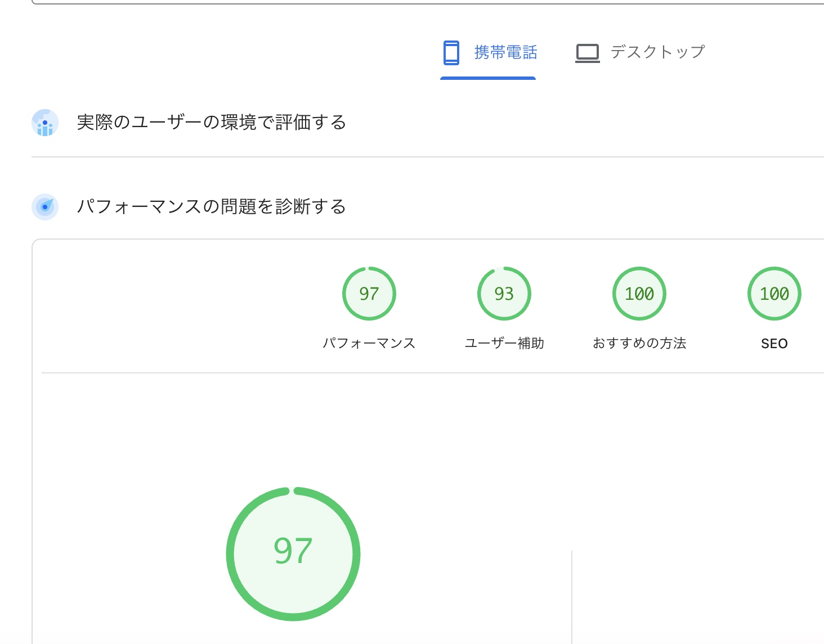824x644 pixels.
Task: Click the desktop laptop icon
Action: [x=588, y=53]
